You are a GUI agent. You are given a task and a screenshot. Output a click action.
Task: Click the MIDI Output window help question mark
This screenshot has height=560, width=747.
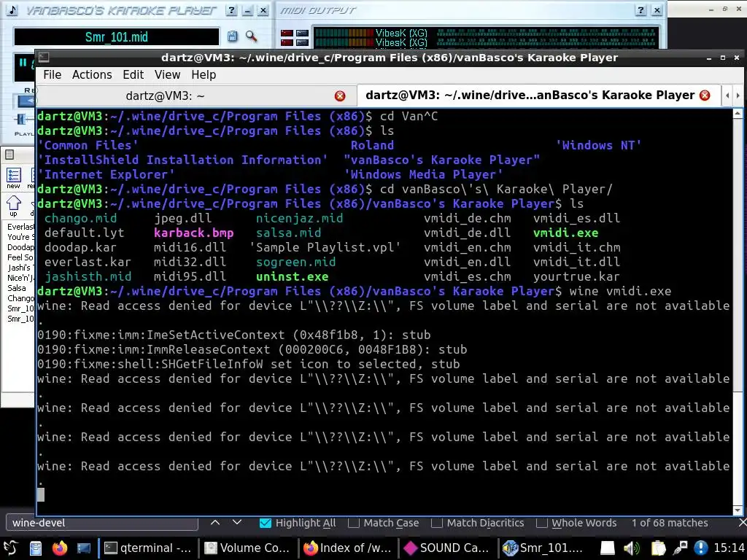[641, 10]
